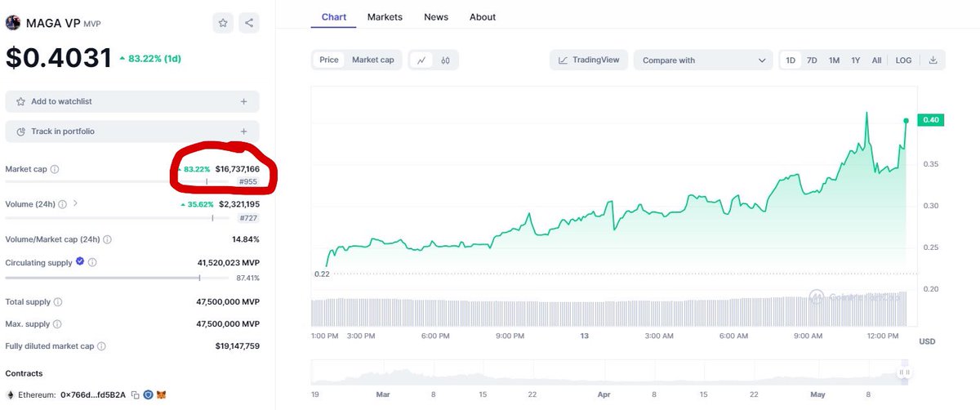Click the download chart icon

[933, 60]
